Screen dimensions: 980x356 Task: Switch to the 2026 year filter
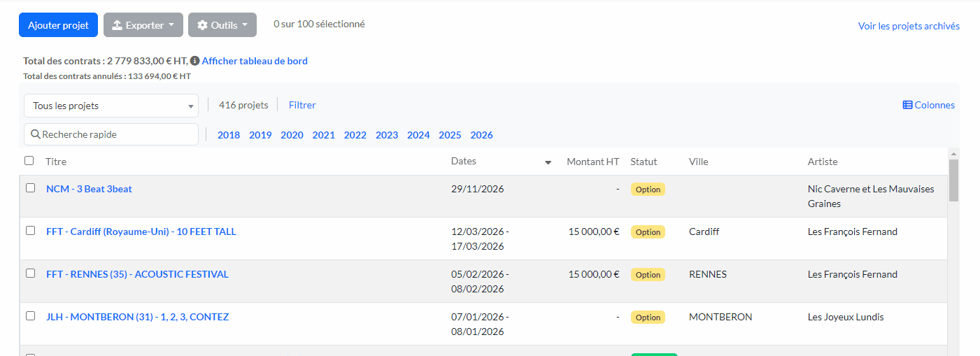pyautogui.click(x=481, y=135)
